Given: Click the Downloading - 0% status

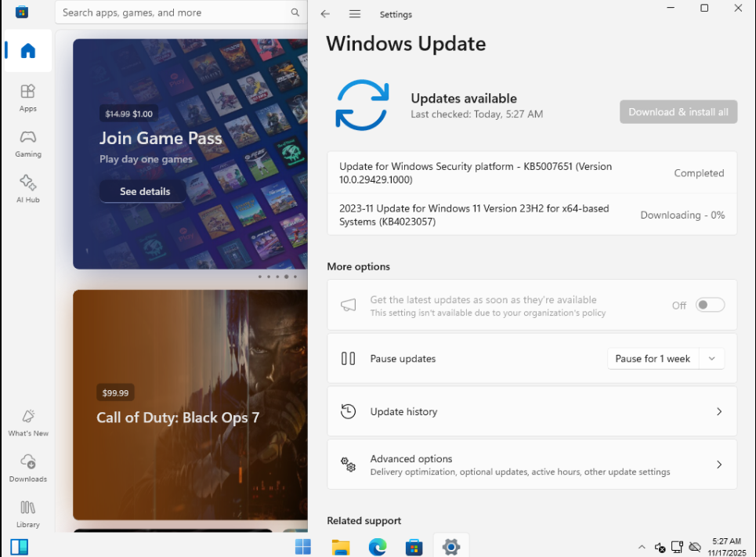Looking at the screenshot, I should point(682,215).
